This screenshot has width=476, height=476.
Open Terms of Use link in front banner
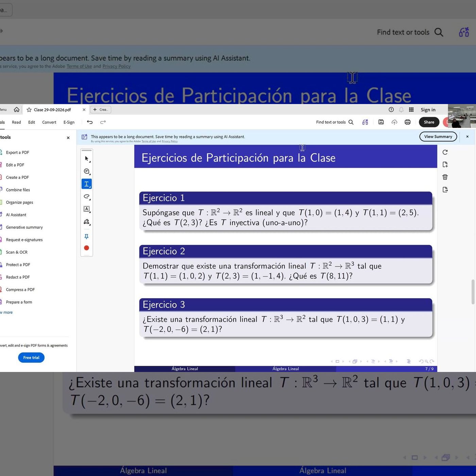pos(149,141)
